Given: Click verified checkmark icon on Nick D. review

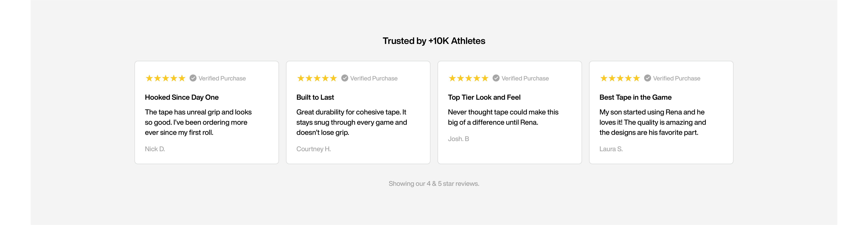Looking at the screenshot, I should (x=193, y=78).
